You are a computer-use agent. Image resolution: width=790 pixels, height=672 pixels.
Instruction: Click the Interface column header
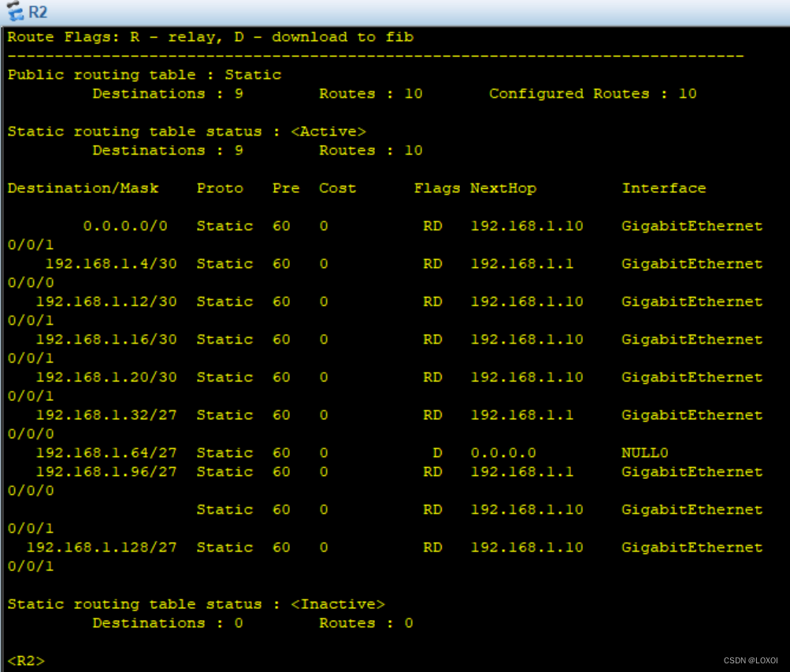pyautogui.click(x=664, y=188)
